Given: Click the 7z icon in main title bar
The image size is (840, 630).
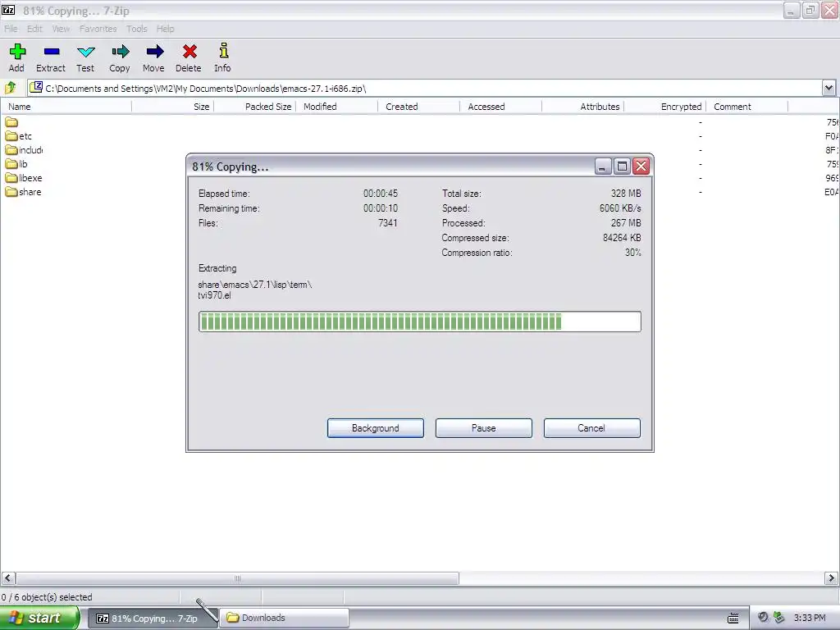Looking at the screenshot, I should tap(8, 10).
